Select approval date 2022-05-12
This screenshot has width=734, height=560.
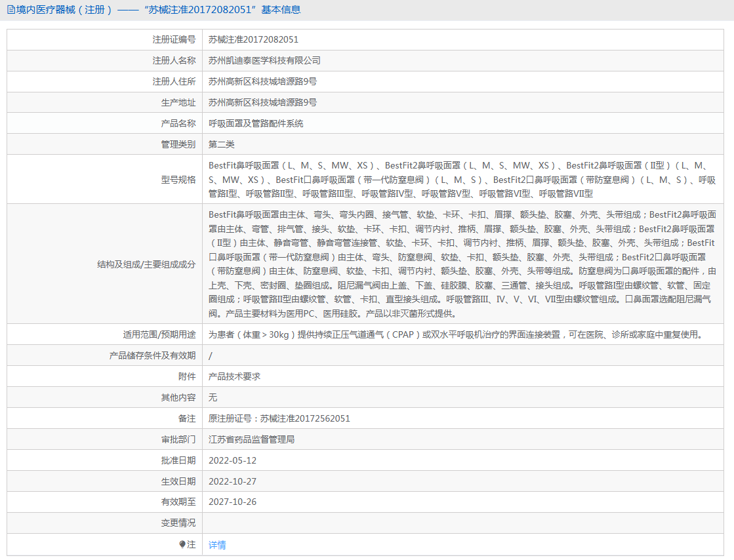[x=233, y=460]
